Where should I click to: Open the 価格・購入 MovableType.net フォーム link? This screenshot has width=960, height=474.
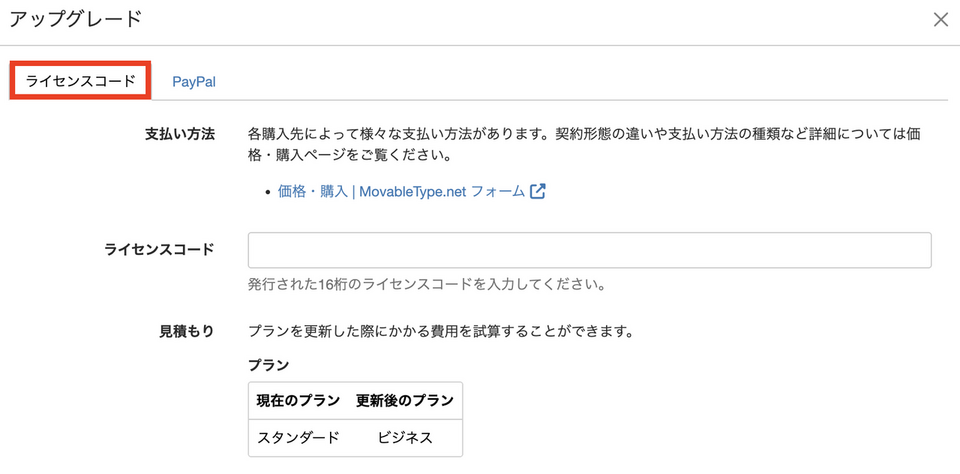tap(401, 192)
